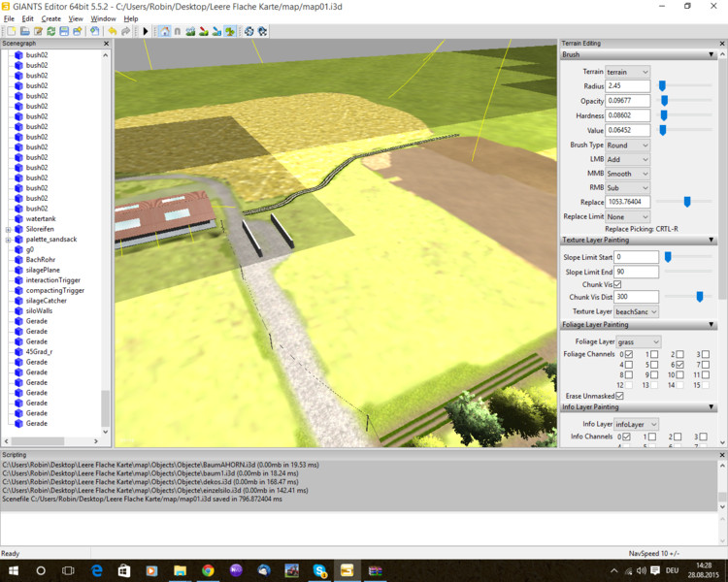Open the LMB Add dropdown
Viewport: 728px width, 582px height.
click(627, 159)
